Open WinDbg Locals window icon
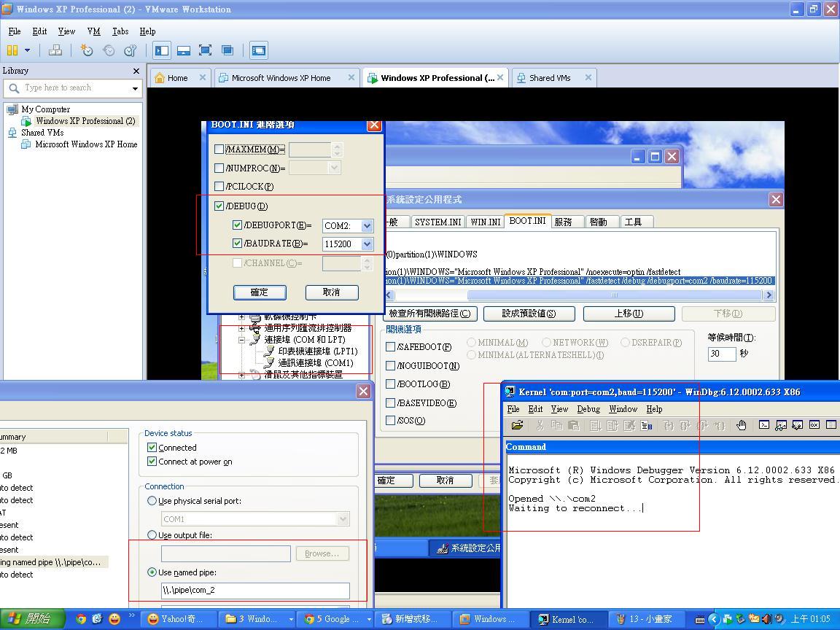840x630 pixels. coord(797,425)
